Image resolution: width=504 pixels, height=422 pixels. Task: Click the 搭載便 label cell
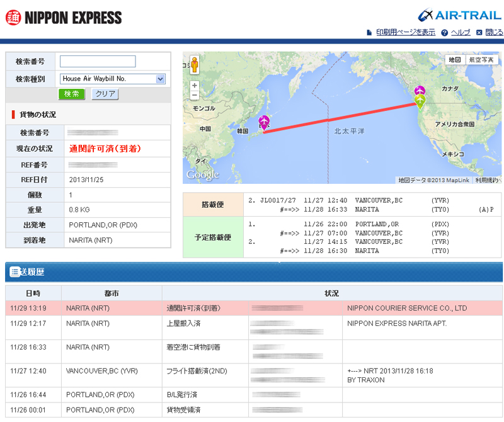213,205
